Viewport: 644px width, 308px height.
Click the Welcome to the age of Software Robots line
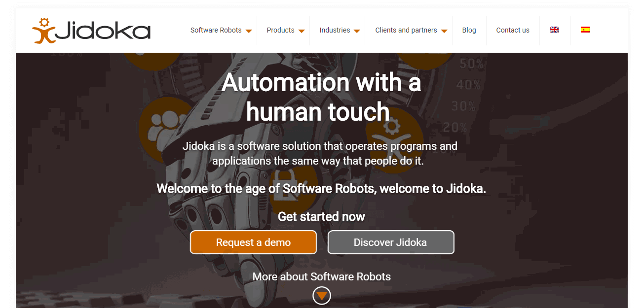pos(321,189)
